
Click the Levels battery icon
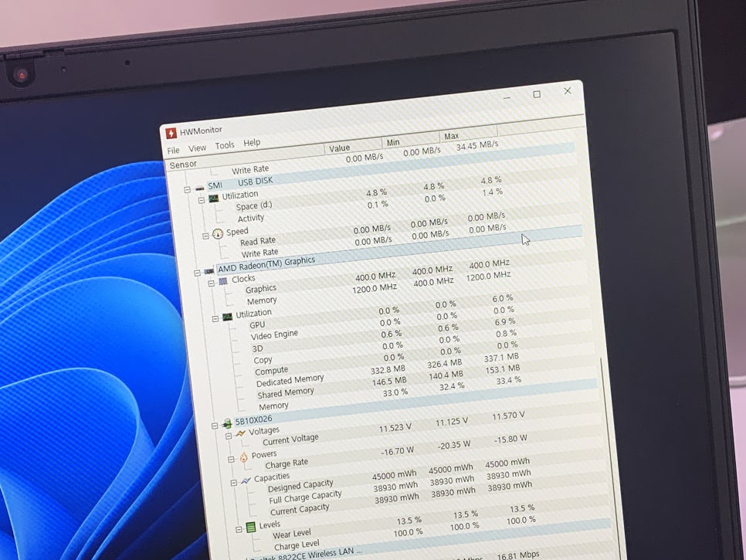[x=250, y=527]
